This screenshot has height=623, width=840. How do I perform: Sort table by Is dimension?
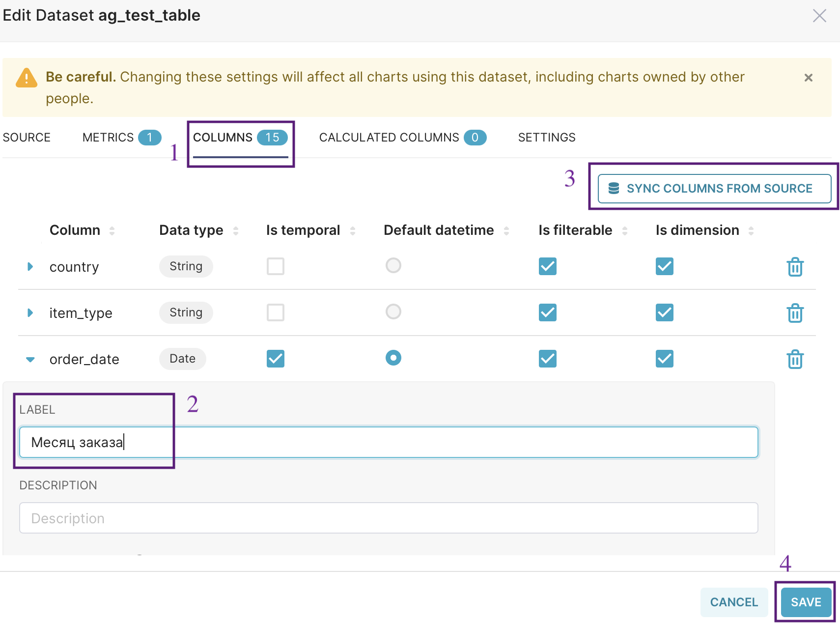(751, 230)
